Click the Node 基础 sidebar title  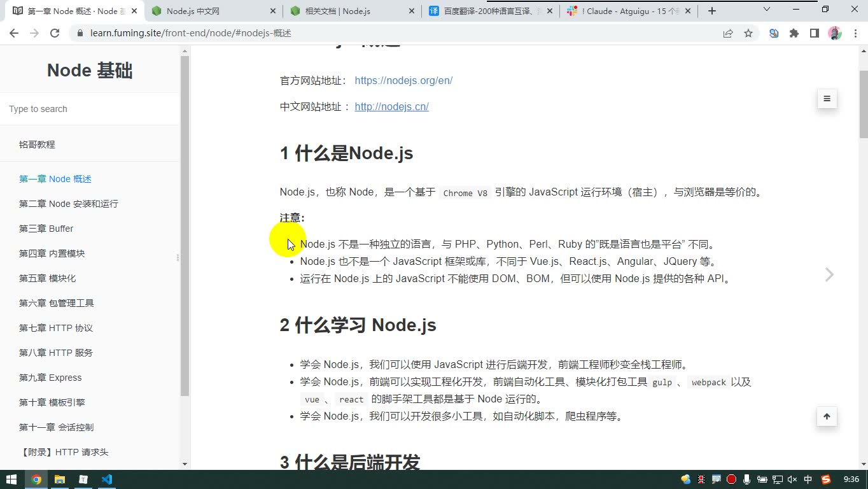(x=90, y=70)
